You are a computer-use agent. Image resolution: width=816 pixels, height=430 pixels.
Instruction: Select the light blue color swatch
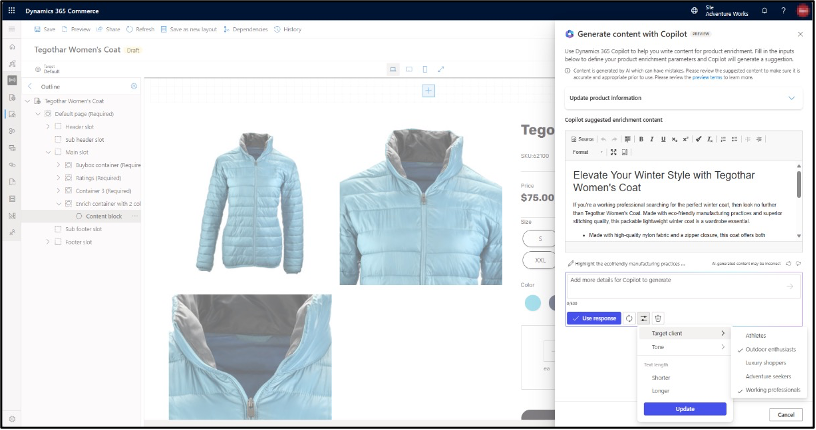pos(532,303)
